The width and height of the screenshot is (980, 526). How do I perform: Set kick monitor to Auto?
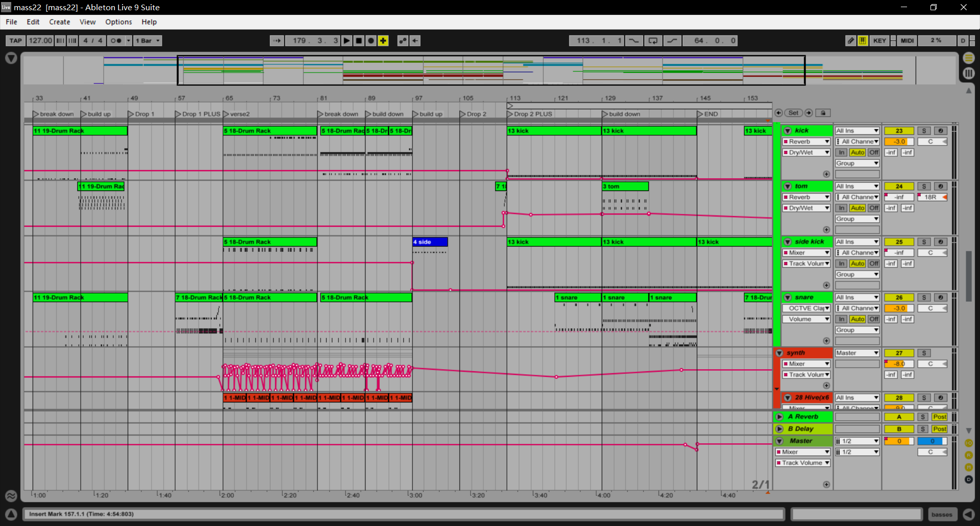[x=857, y=153]
